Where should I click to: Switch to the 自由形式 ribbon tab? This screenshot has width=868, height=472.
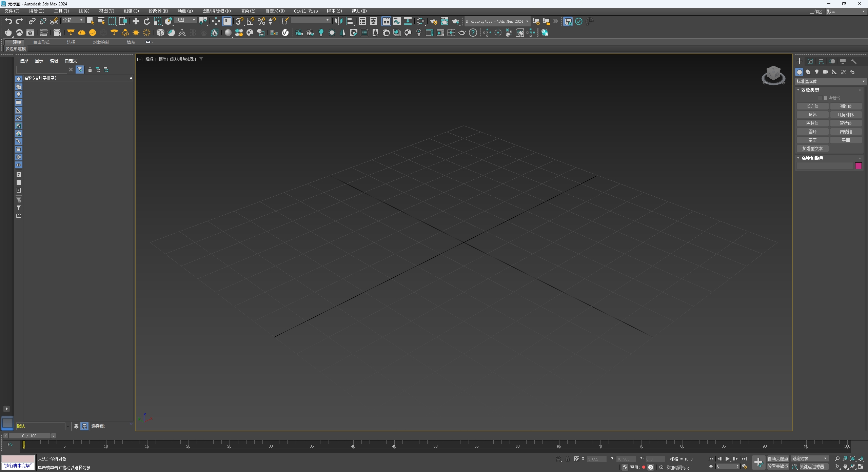(x=41, y=42)
